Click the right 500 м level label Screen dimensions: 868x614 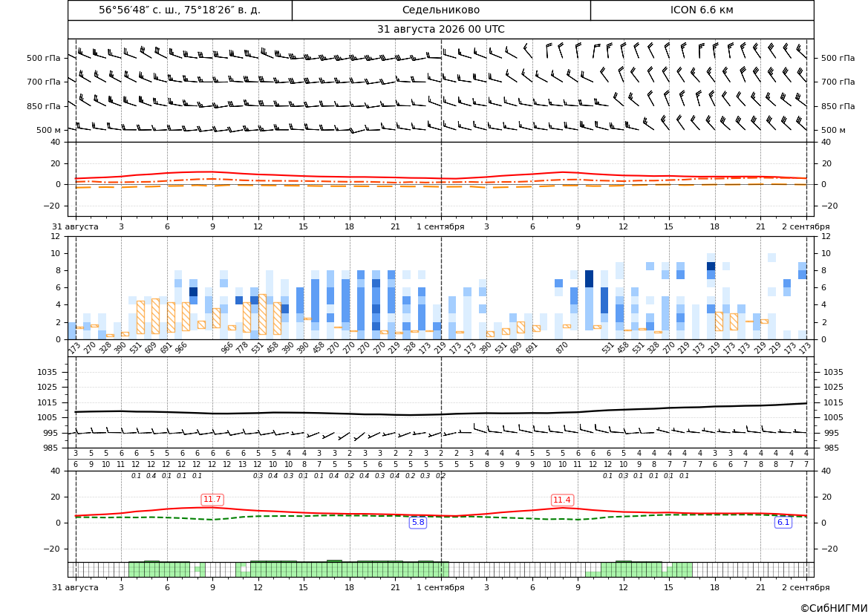833,130
